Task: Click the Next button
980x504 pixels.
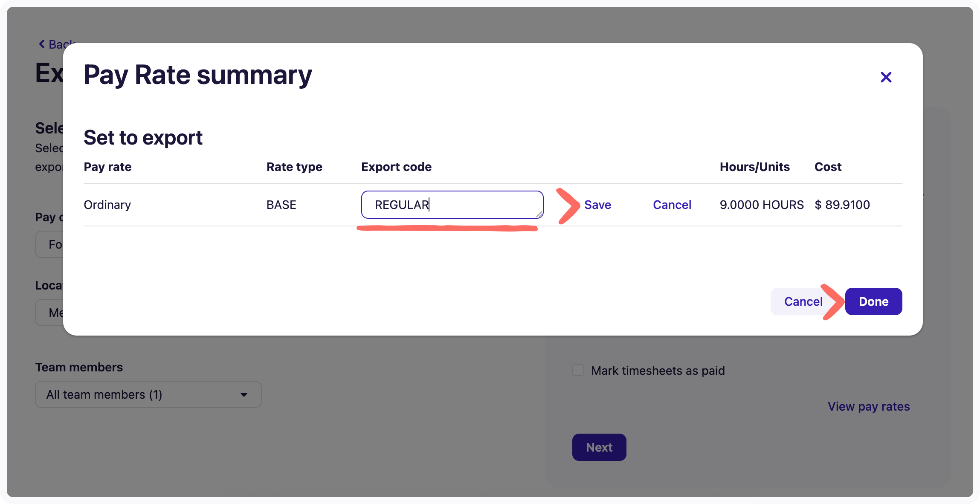Action: pyautogui.click(x=599, y=447)
